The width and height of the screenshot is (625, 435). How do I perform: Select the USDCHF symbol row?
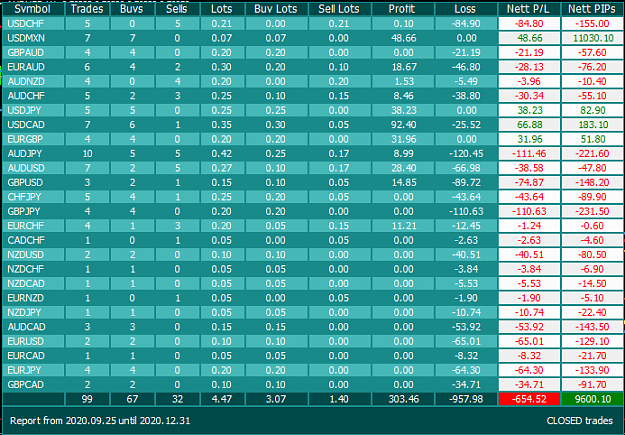point(312,24)
